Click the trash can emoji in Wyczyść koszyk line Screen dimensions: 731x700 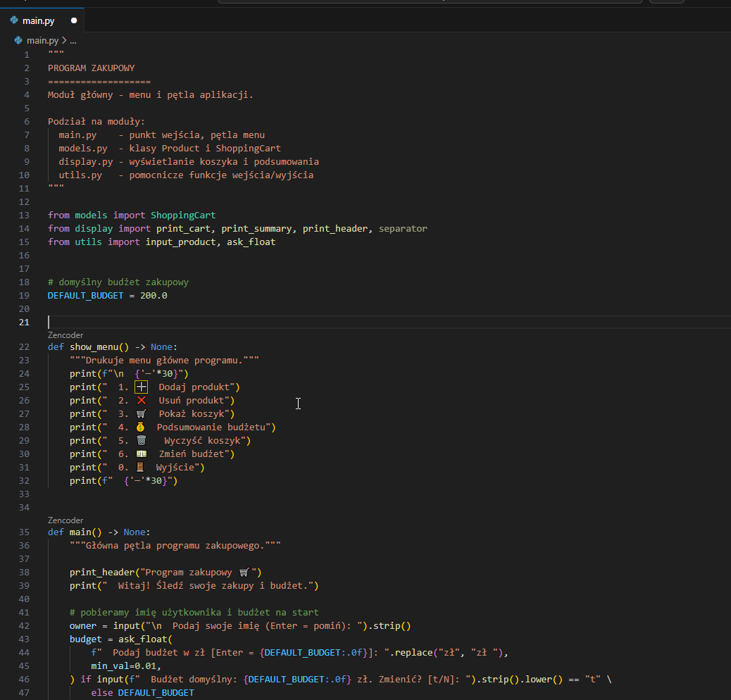(x=142, y=440)
